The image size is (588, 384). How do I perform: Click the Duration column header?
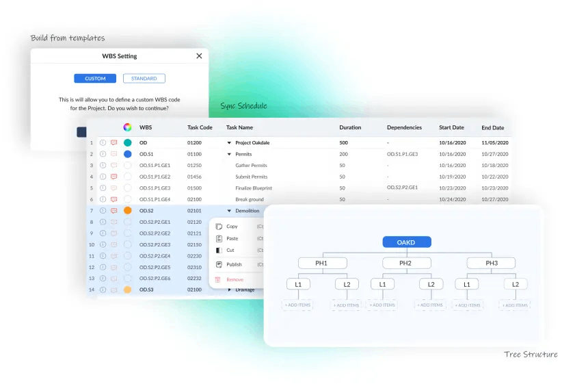350,127
